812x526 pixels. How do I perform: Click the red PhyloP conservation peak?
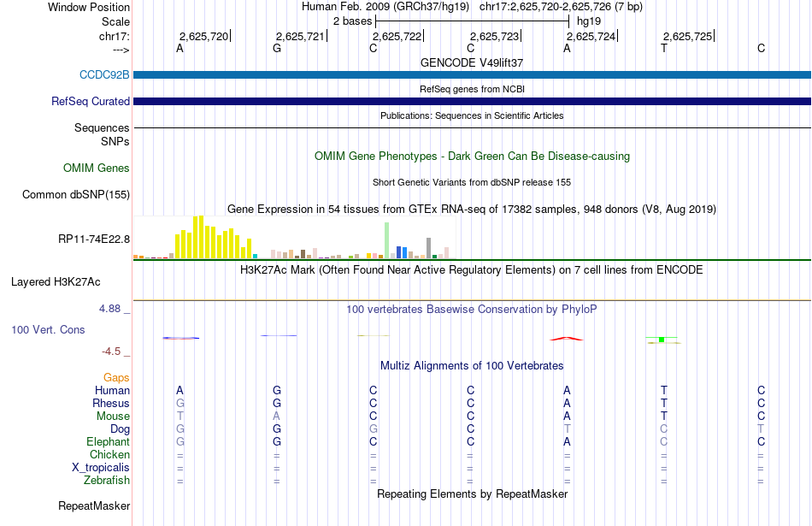point(567,339)
